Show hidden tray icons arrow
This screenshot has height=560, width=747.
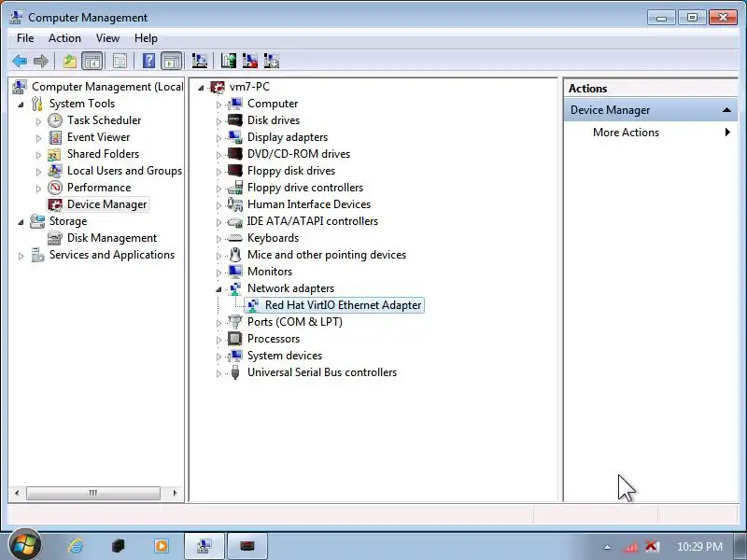(607, 547)
